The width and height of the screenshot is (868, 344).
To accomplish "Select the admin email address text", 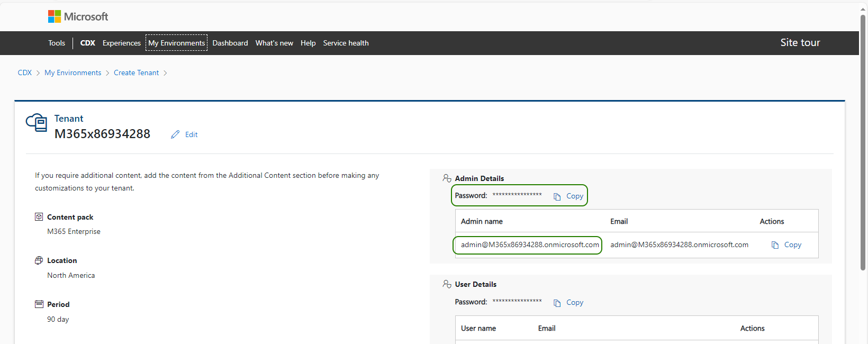I will (x=679, y=245).
